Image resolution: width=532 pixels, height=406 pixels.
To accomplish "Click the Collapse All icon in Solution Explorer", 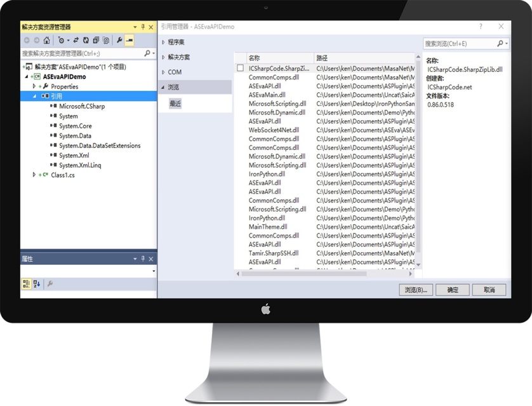I will pyautogui.click(x=96, y=41).
